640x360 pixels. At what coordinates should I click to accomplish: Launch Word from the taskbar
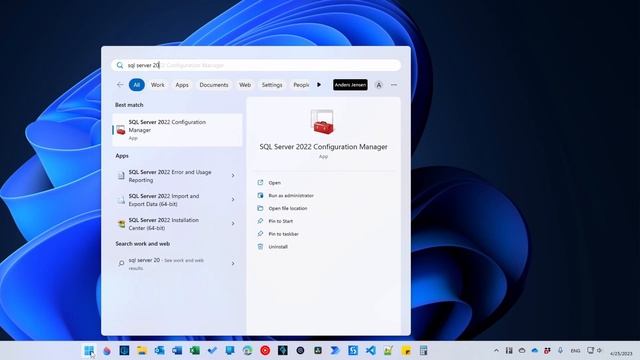(177, 350)
